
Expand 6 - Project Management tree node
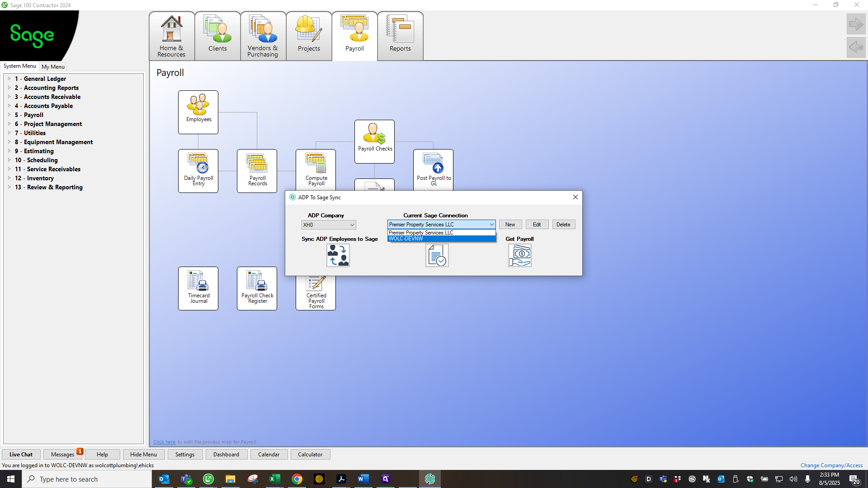[9, 124]
